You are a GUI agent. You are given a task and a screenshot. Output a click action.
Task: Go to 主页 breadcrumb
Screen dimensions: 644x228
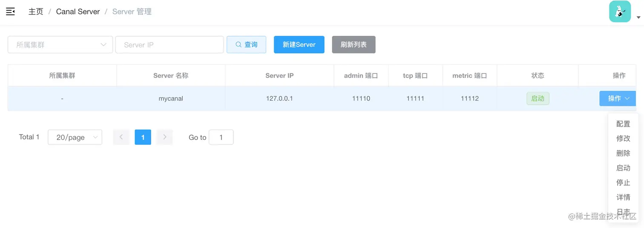(36, 12)
